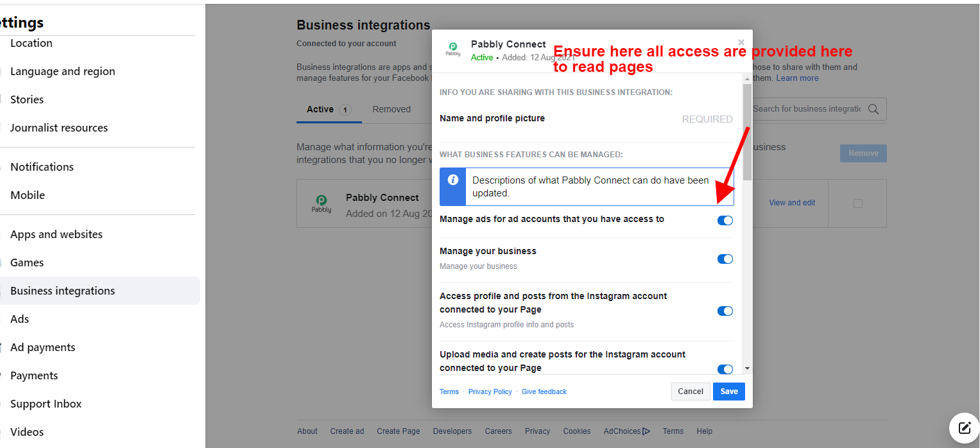This screenshot has width=980, height=448.
Task: Focus the Search for business integrations field
Action: coord(807,109)
